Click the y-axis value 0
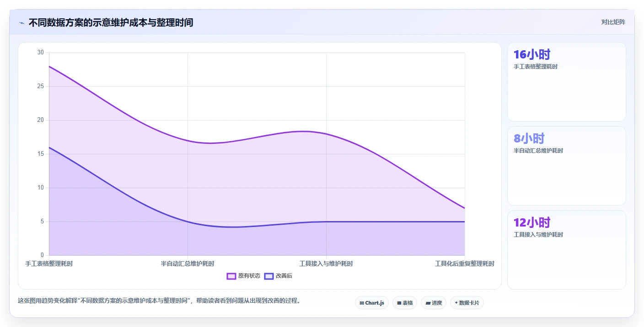 tap(42, 255)
